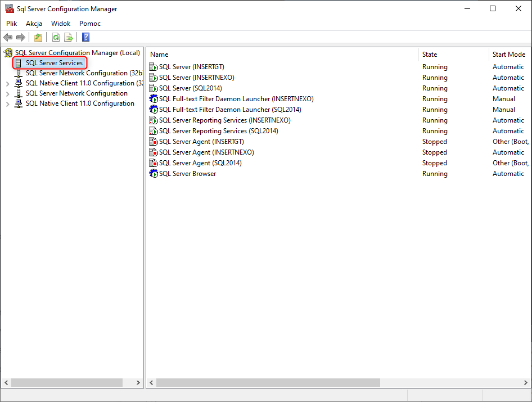
Task: Click the SQL Server (INSERTNEXO) service icon
Action: [154, 78]
